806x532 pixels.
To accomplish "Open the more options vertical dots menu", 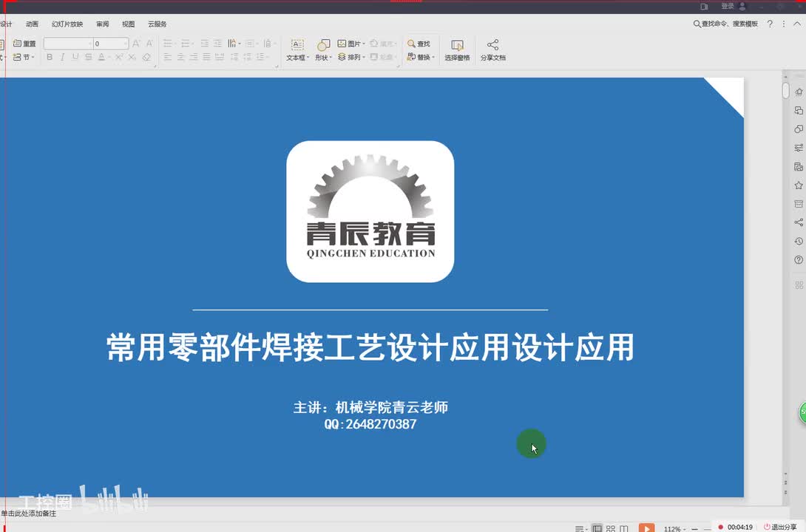I will [783, 24].
